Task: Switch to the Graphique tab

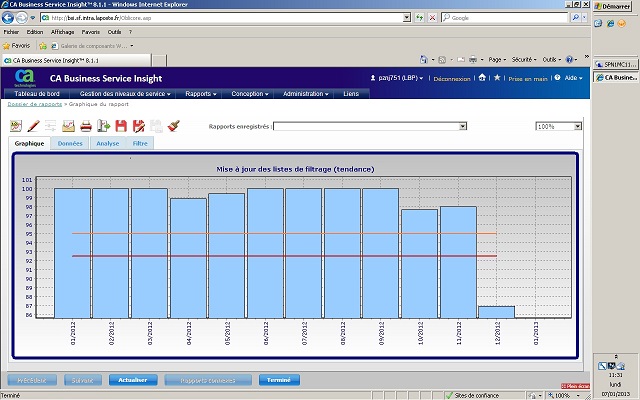Action: (x=29, y=143)
